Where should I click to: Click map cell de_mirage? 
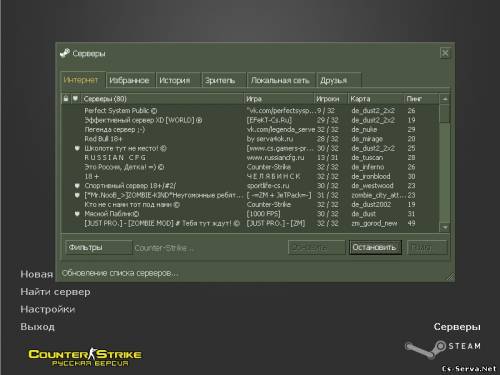(x=367, y=139)
